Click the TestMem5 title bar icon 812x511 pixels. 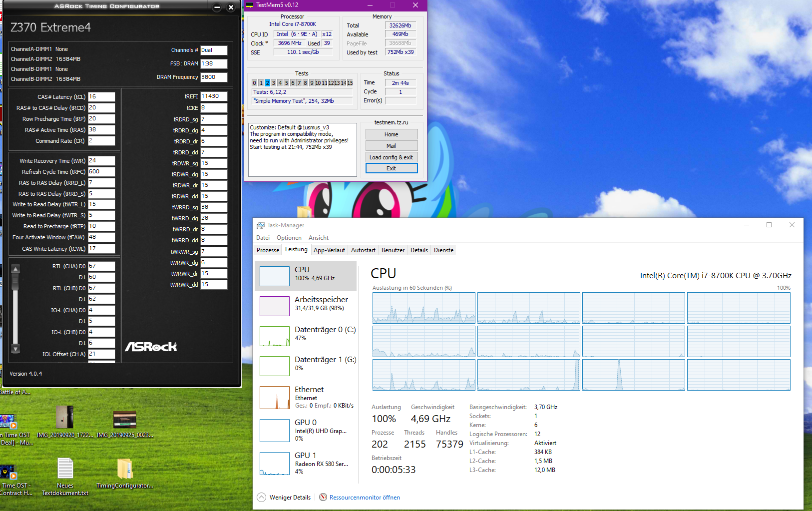pos(250,5)
